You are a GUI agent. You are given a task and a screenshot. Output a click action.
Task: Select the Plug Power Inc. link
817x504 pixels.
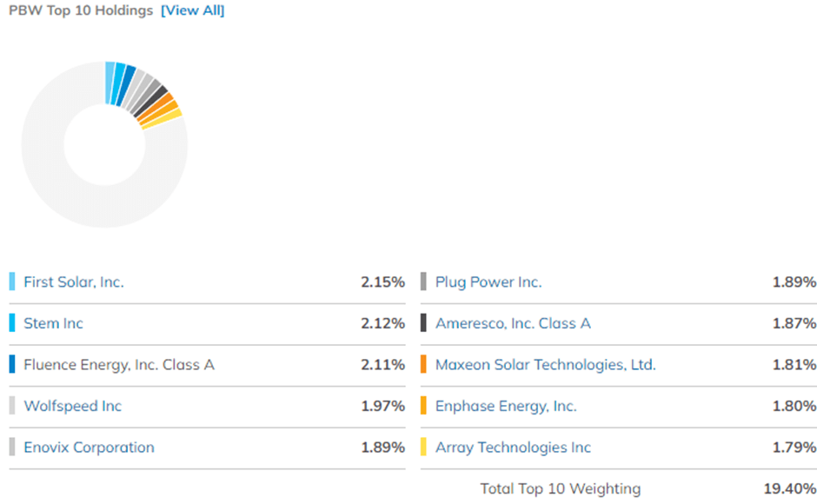[x=486, y=282]
